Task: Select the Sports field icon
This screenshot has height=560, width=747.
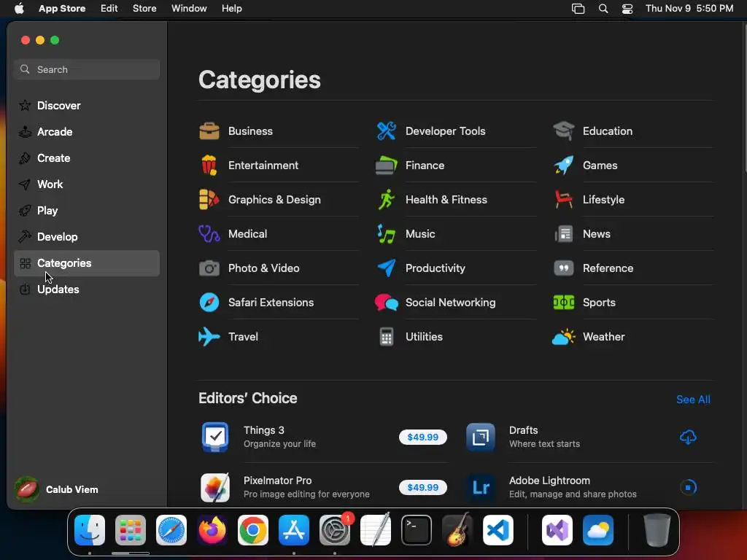Action: click(x=564, y=303)
